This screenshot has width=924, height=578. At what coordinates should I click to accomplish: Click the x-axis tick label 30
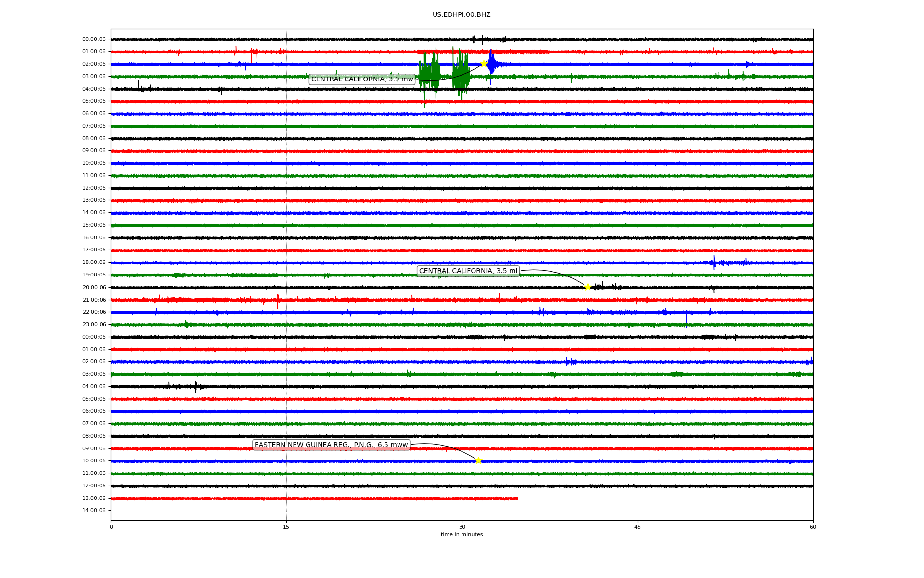coord(462,527)
